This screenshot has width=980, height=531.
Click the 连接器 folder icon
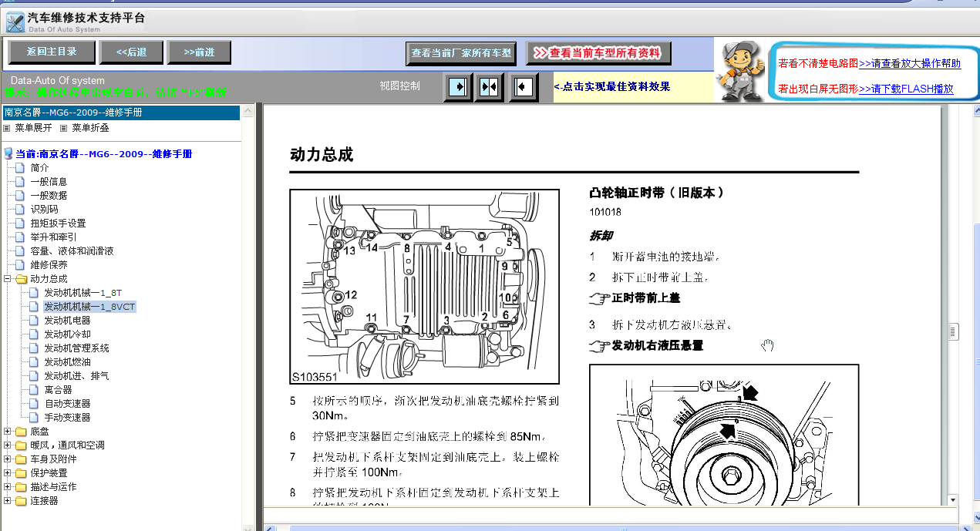(x=20, y=501)
